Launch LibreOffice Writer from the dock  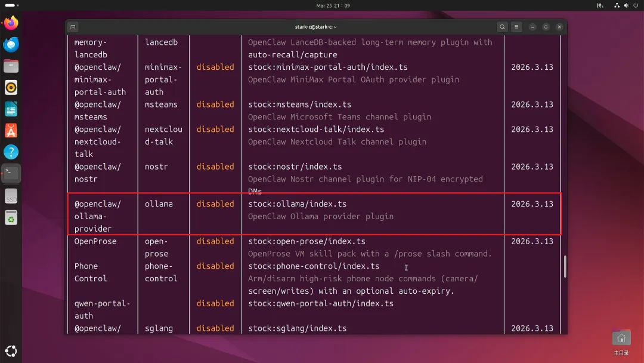tap(11, 109)
